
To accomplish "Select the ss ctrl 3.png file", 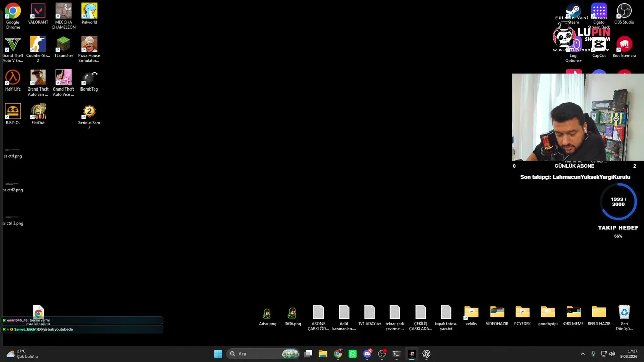I will [x=13, y=220].
